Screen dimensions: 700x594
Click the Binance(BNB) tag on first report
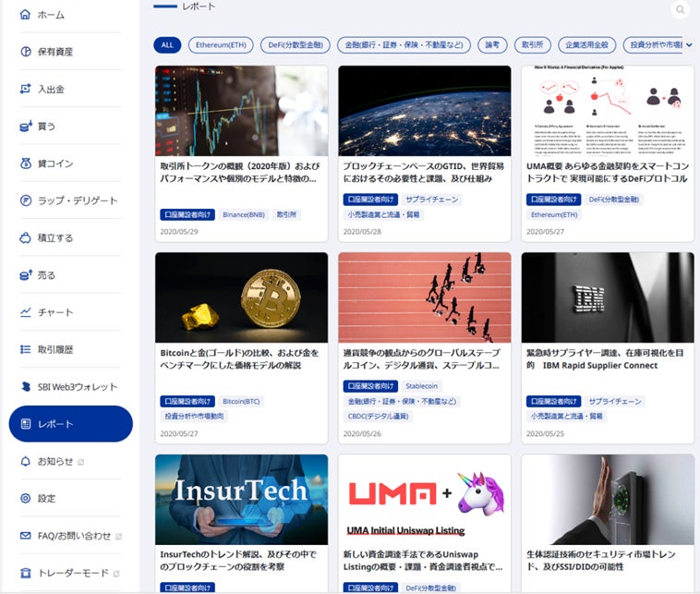(244, 215)
